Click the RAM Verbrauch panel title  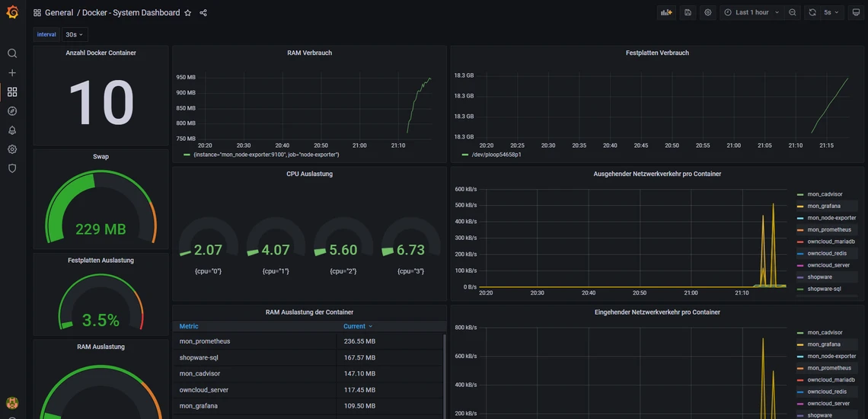pos(309,53)
